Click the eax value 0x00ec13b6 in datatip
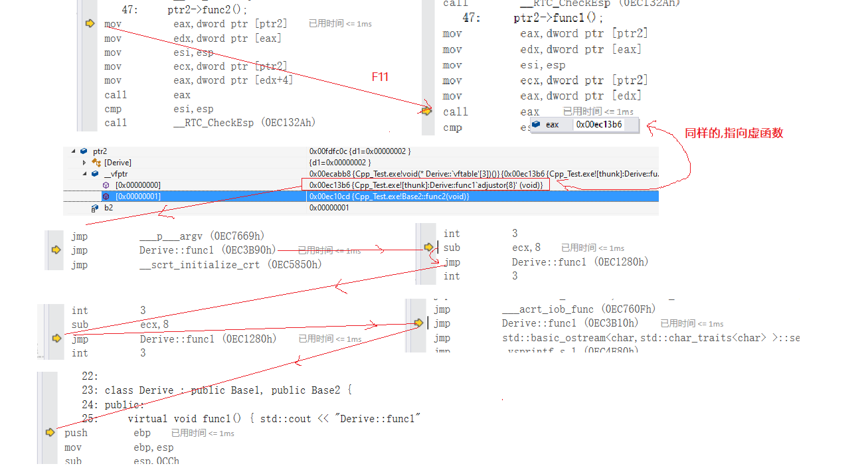Screen dimensions: 868x468 pos(599,124)
